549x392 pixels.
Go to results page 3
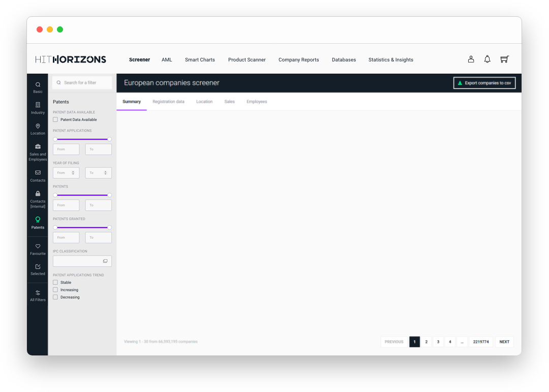tap(438, 342)
